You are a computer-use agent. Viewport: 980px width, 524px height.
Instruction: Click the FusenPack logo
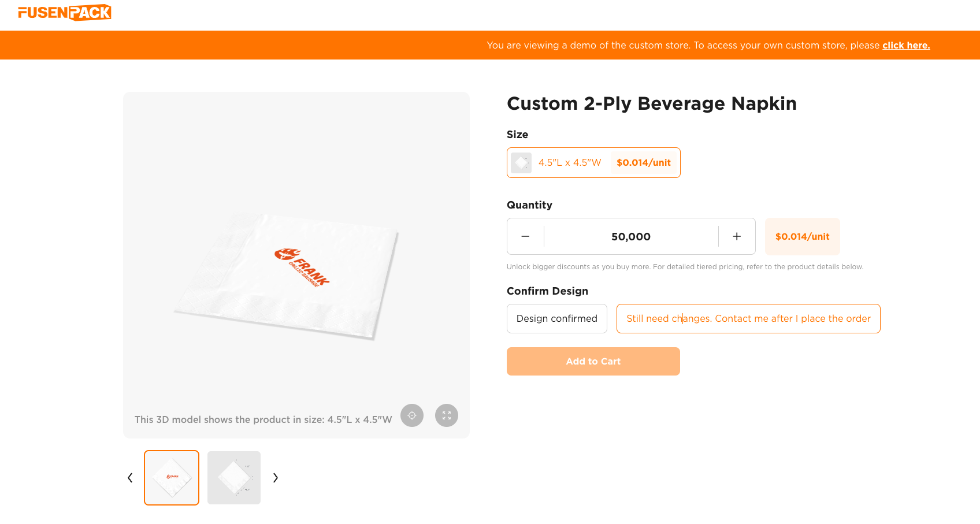[x=65, y=12]
